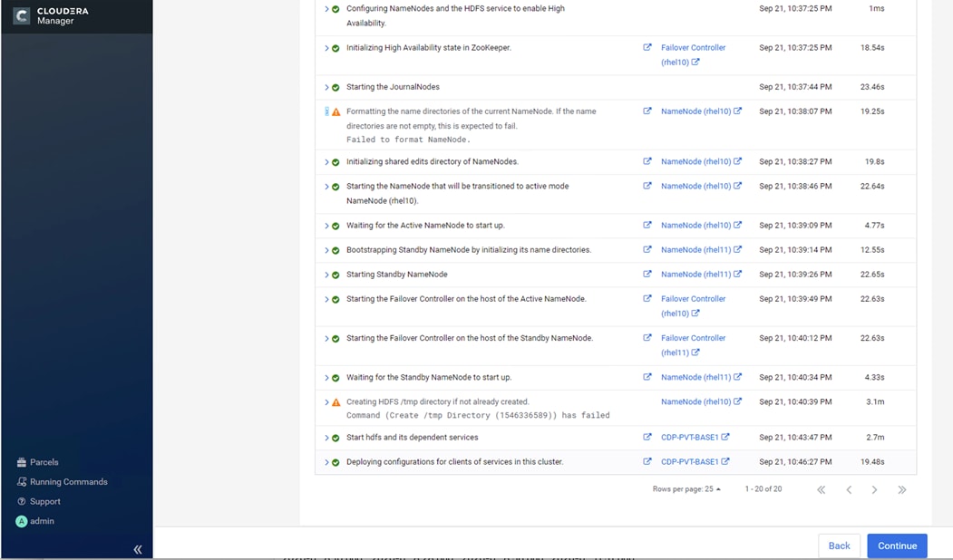Viewport: 953px width, 560px height.
Task: Go to previous page of results
Action: pyautogui.click(x=849, y=489)
